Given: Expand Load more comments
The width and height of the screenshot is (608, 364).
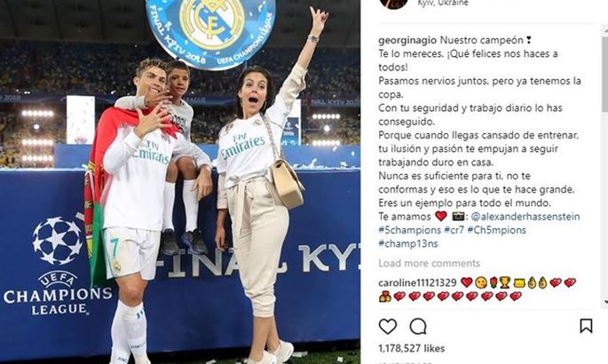Looking at the screenshot, I should point(430,263).
